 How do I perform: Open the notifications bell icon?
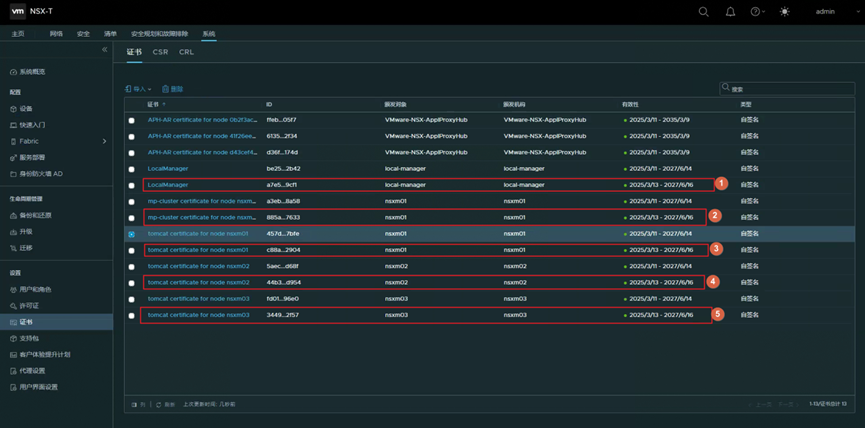730,12
